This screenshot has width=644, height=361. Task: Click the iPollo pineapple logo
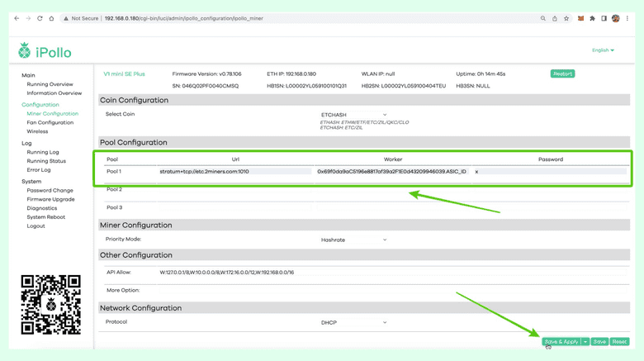pos(25,51)
